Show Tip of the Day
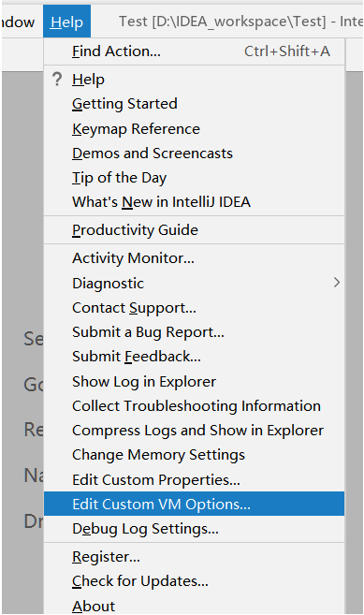 (x=194, y=178)
